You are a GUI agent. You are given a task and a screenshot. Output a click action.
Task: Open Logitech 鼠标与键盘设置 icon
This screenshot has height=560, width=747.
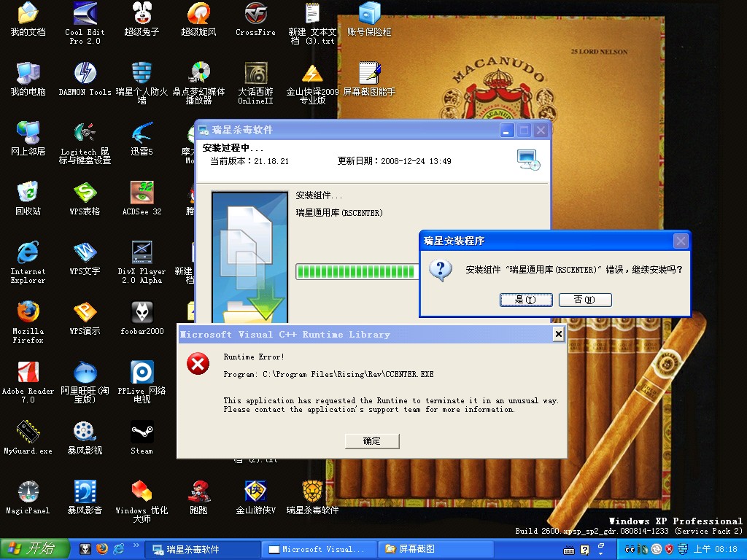85,143
